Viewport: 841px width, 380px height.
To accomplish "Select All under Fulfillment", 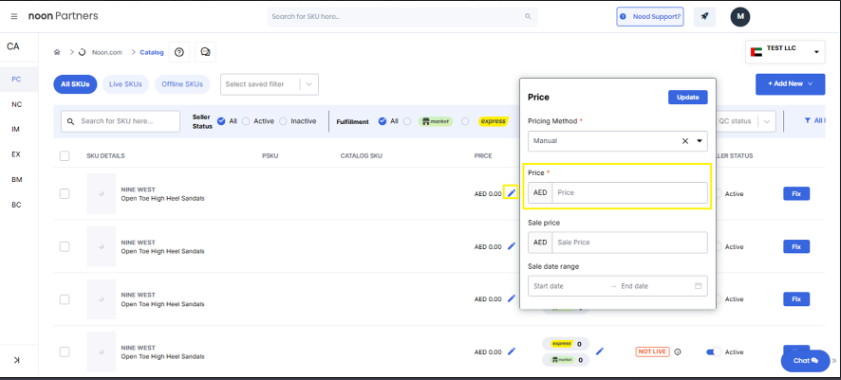I will [382, 121].
